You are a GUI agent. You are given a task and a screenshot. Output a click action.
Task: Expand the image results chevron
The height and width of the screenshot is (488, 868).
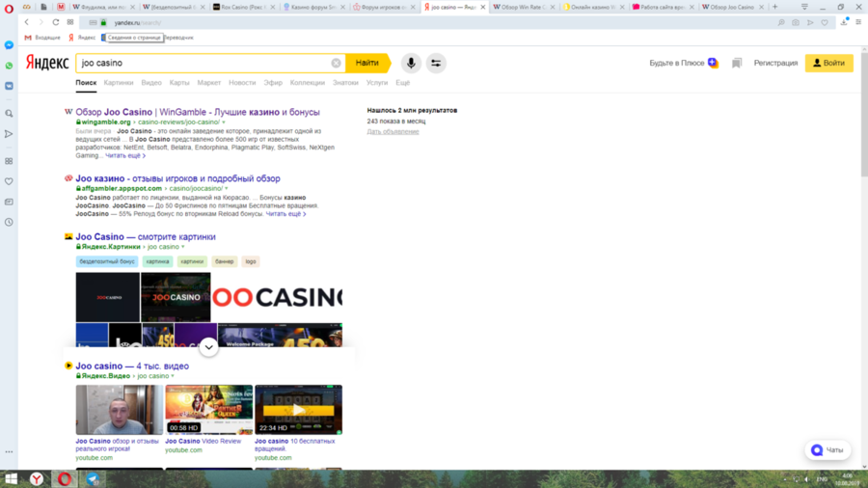click(x=208, y=347)
